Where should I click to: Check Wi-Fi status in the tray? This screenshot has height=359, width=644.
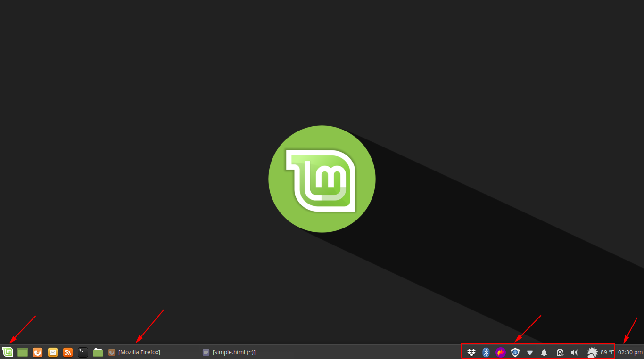point(530,352)
